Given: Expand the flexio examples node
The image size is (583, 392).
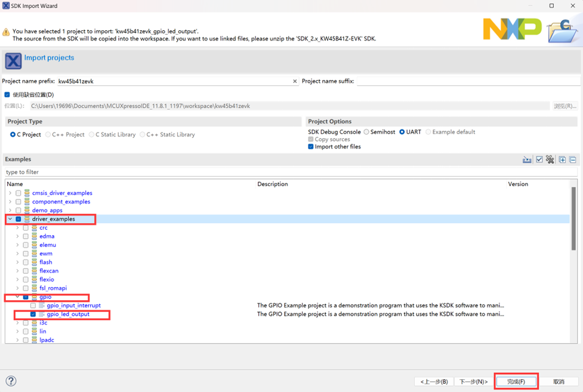Looking at the screenshot, I should 17,279.
